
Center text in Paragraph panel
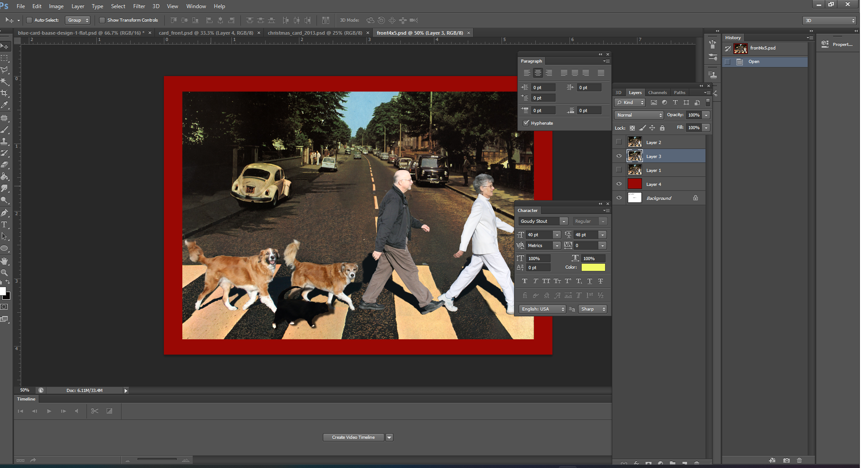click(x=538, y=73)
